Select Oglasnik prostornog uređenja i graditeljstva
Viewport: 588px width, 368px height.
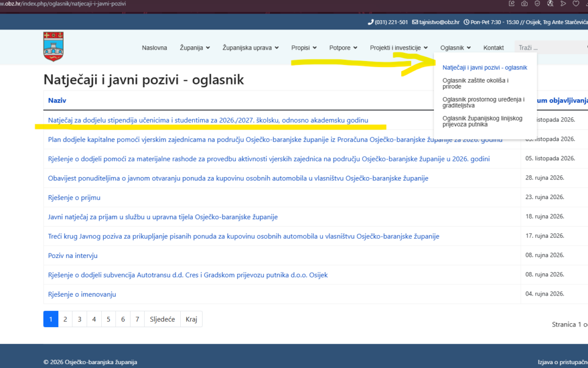pyautogui.click(x=483, y=102)
